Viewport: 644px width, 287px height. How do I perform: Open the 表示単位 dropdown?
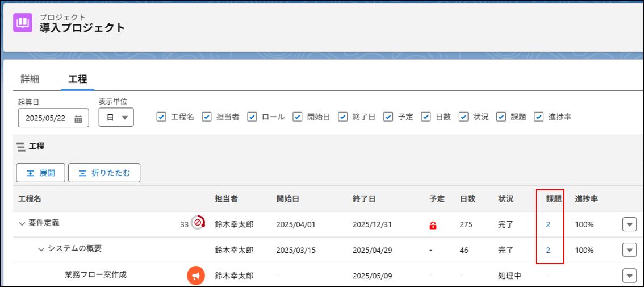point(116,118)
